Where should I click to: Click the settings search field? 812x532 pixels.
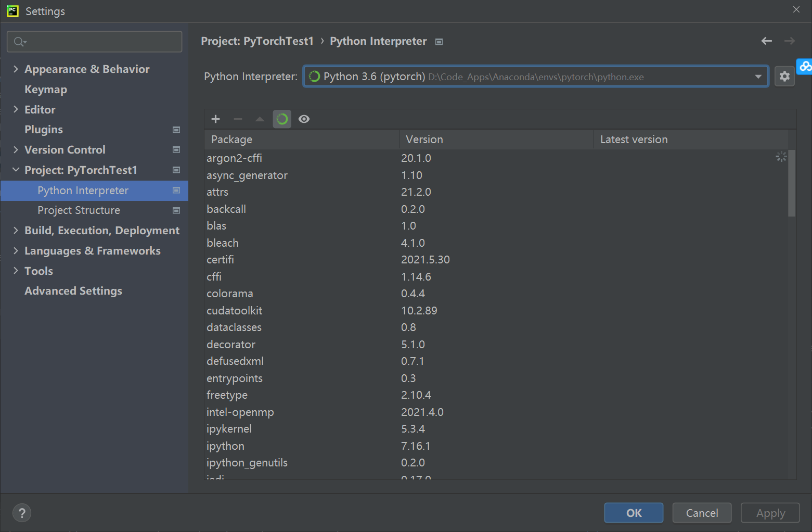coord(94,42)
